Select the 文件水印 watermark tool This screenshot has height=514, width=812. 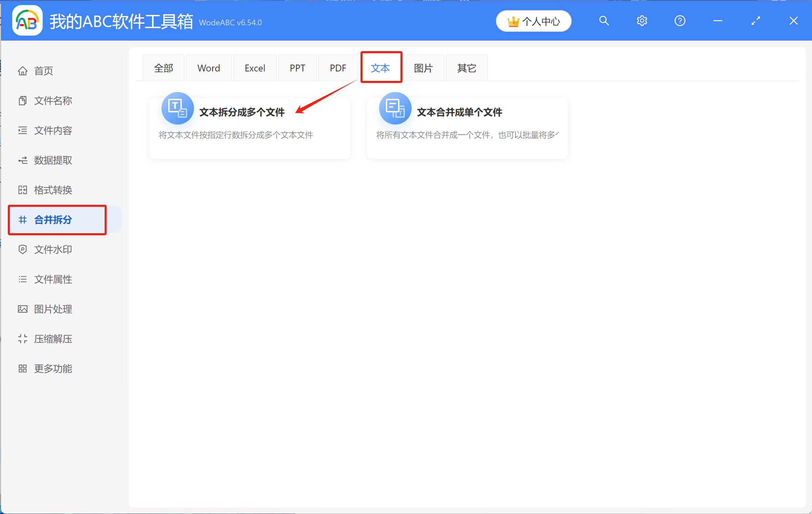tap(53, 249)
